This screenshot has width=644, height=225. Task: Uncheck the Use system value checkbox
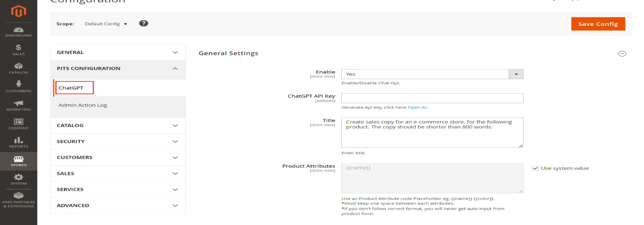tap(535, 169)
